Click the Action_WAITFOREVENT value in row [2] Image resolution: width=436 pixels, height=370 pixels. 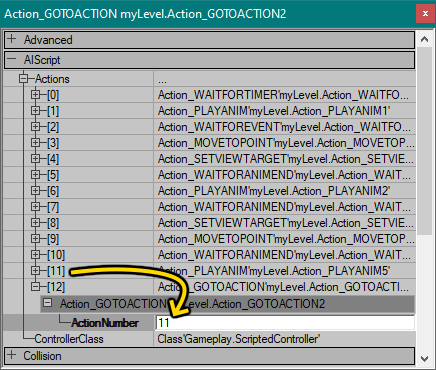pos(284,127)
